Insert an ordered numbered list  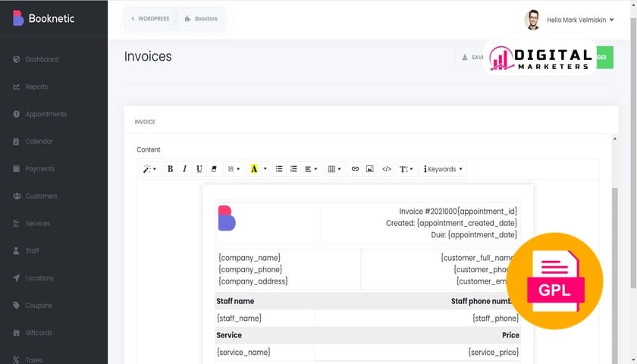click(293, 169)
